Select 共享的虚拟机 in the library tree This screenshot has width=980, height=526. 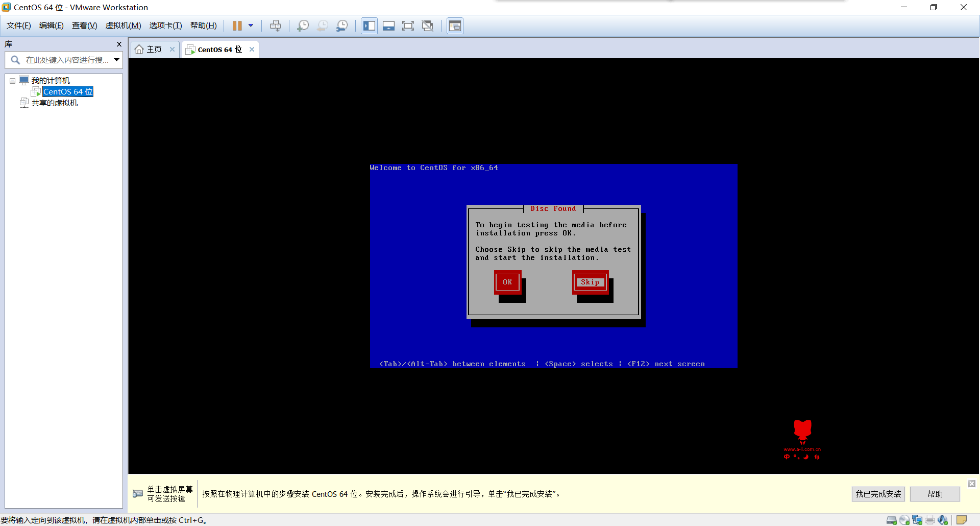(55, 103)
